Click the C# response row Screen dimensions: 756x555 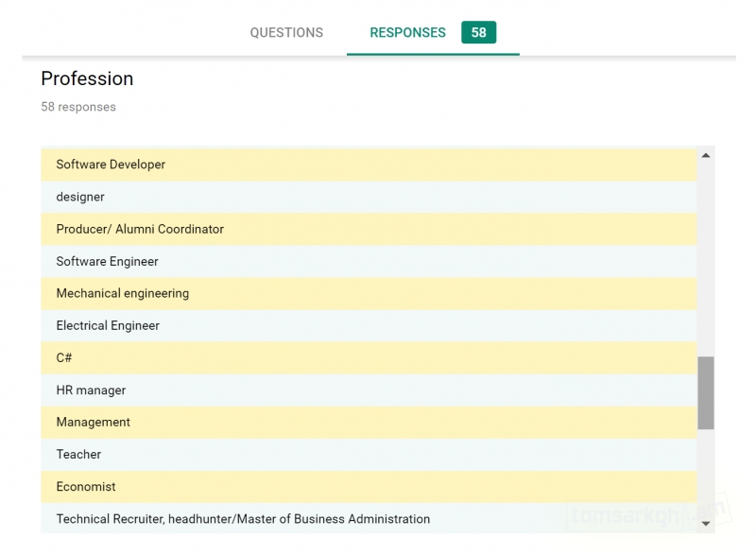click(x=369, y=357)
